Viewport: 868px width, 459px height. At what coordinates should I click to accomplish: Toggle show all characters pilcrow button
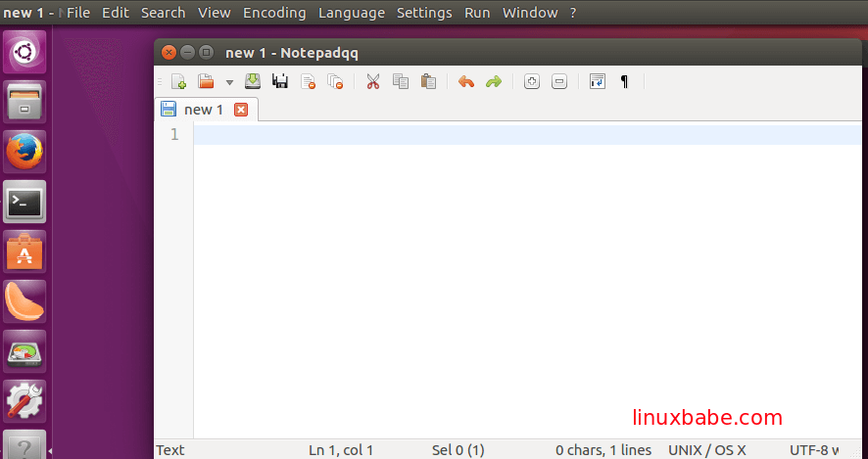625,82
